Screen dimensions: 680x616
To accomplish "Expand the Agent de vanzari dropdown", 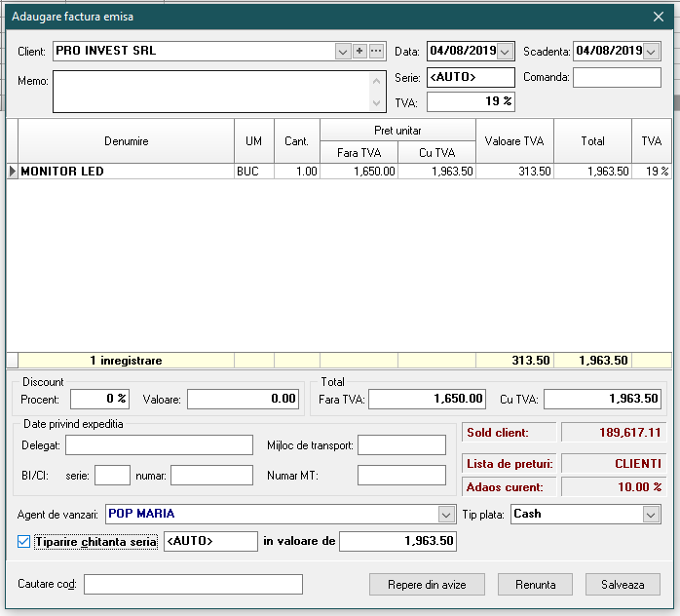I will [446, 514].
